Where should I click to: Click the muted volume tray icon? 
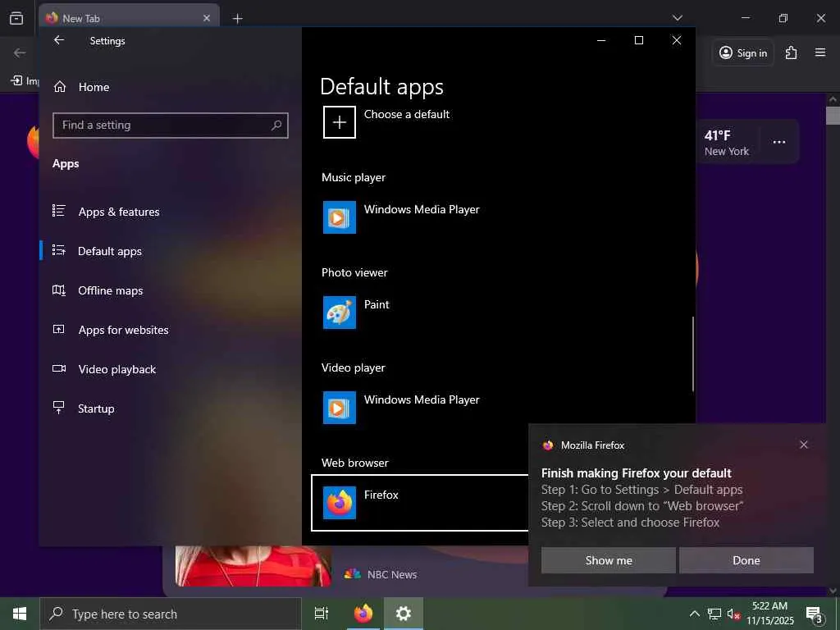coord(733,614)
